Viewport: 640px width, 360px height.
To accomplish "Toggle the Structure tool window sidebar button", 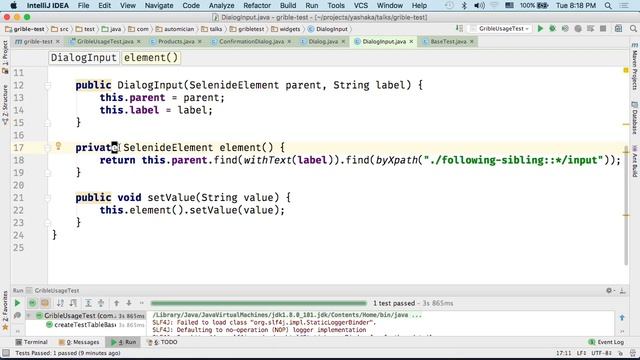I will coord(5,105).
